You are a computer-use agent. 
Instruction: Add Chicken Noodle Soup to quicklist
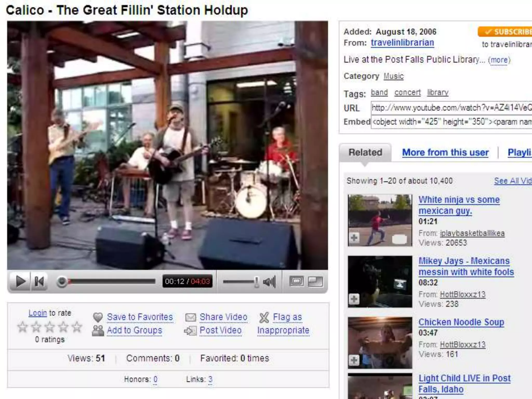354,360
